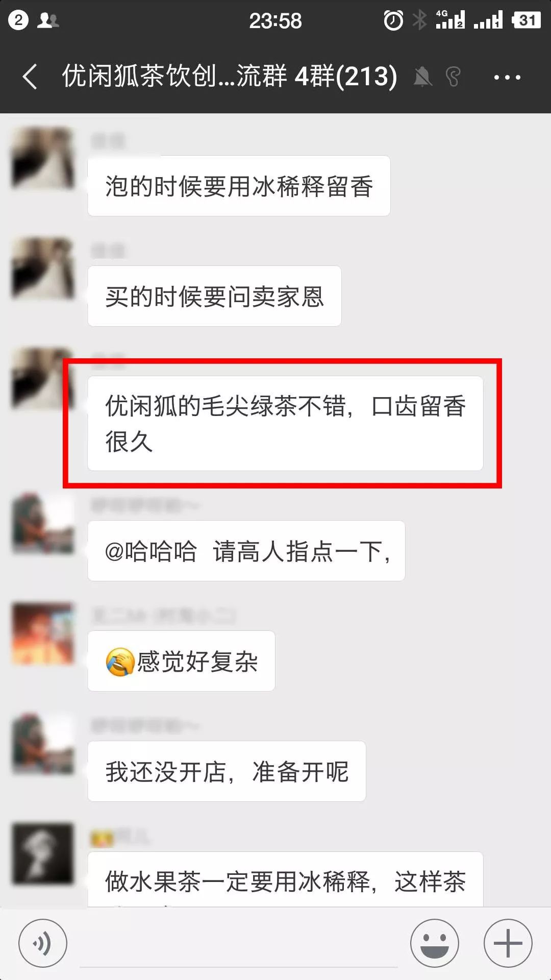Switch to voice input with speaker icon
Image resolution: width=551 pixels, height=980 pixels.
[x=43, y=943]
